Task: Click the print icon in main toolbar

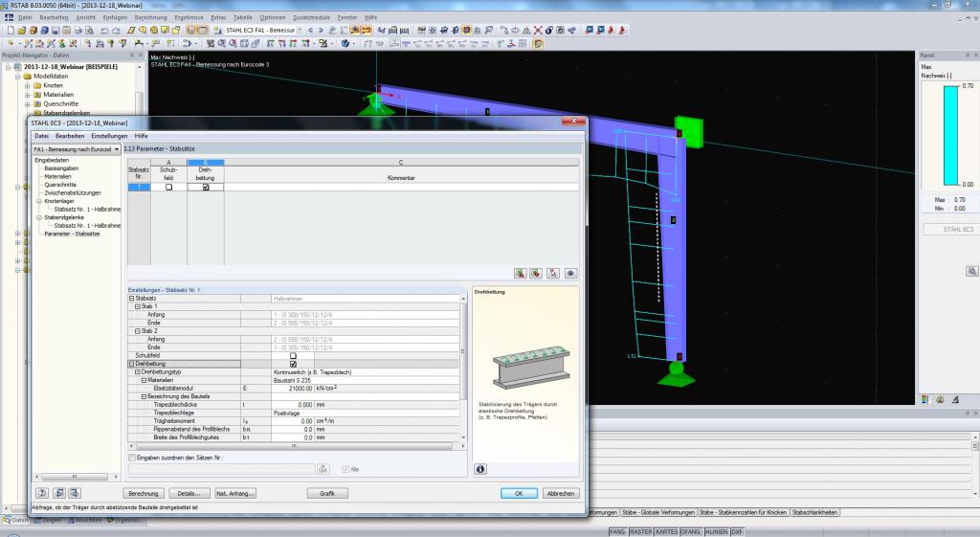Action: click(x=78, y=30)
